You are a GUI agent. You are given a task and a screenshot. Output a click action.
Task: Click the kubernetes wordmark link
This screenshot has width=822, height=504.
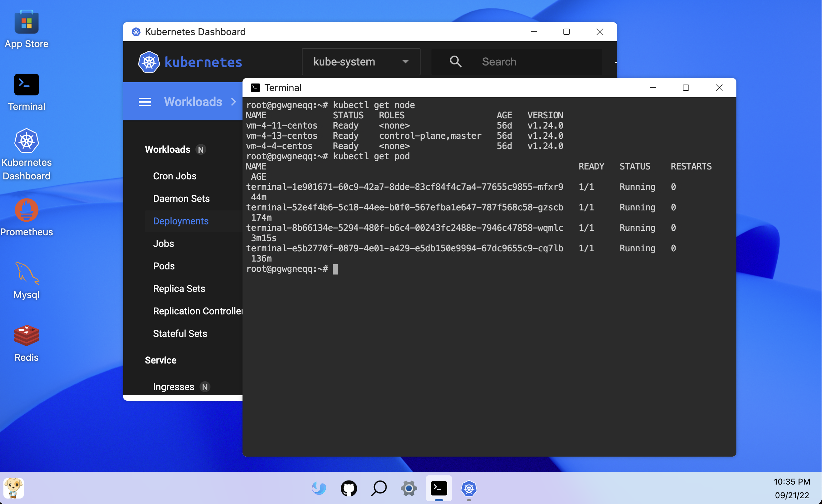(x=203, y=62)
